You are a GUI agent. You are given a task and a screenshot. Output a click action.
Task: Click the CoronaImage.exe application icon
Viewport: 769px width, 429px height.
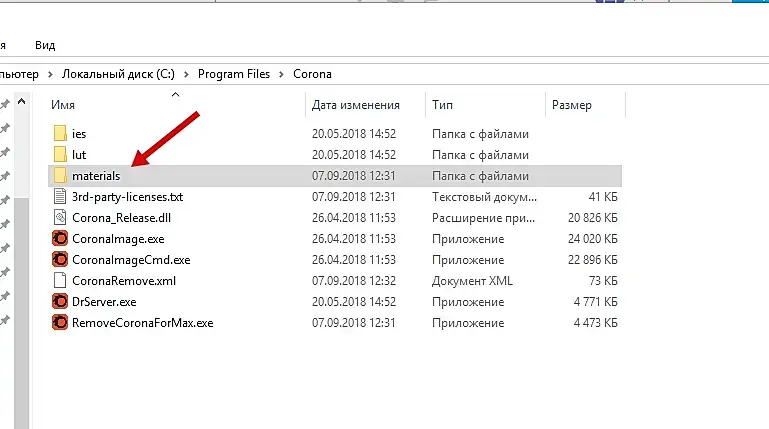point(60,239)
